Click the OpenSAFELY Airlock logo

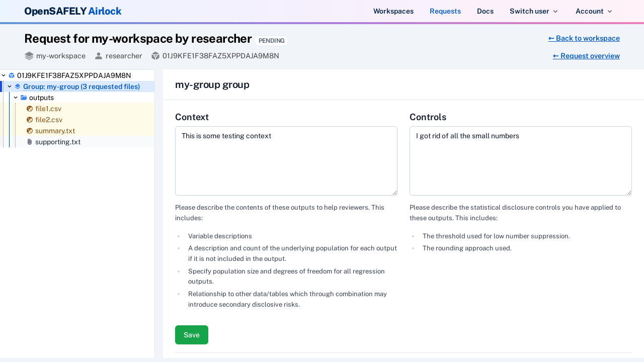(x=72, y=11)
